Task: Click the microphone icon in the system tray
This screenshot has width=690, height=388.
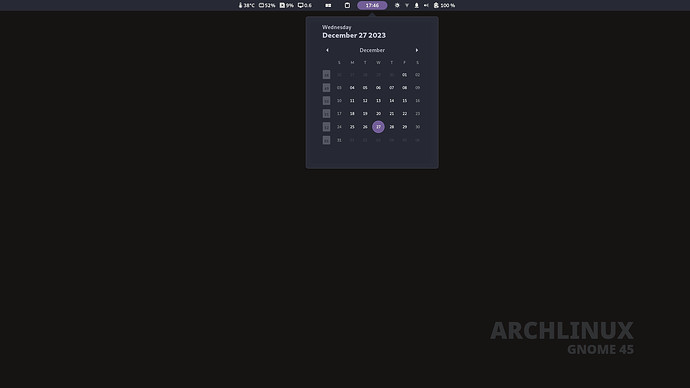Action: click(416, 5)
